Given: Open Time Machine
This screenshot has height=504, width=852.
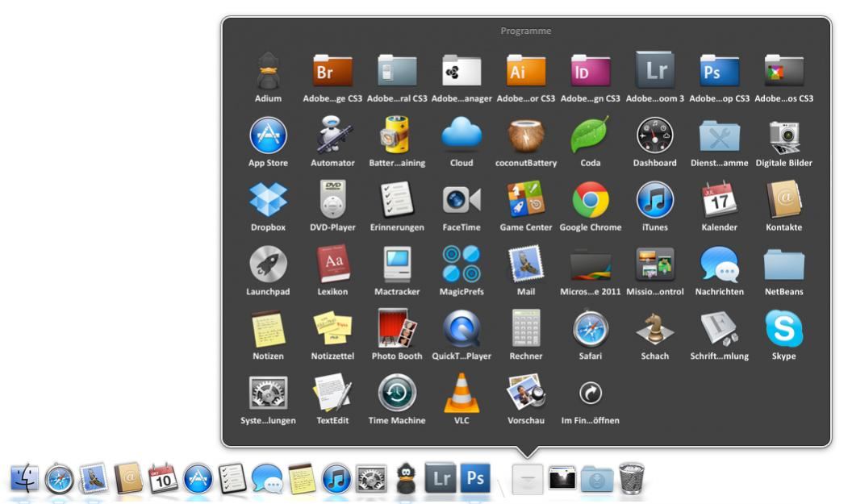Looking at the screenshot, I should 397,394.
